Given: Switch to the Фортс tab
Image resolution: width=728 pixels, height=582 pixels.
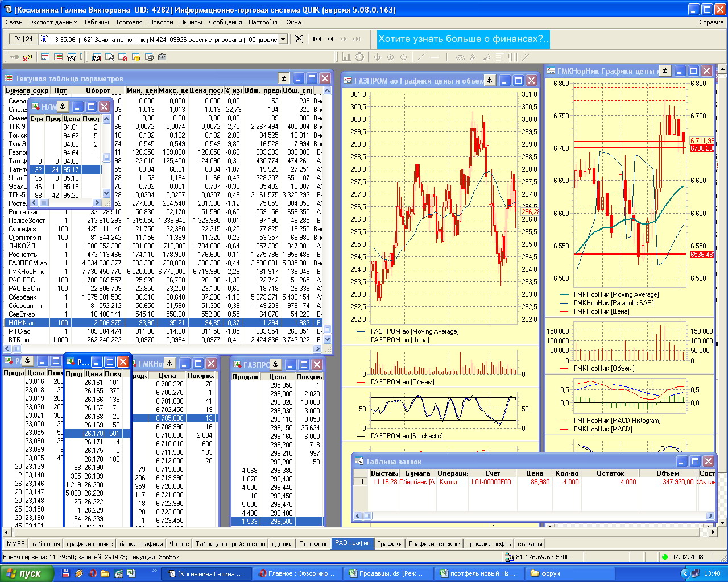Looking at the screenshot, I should coord(179,544).
